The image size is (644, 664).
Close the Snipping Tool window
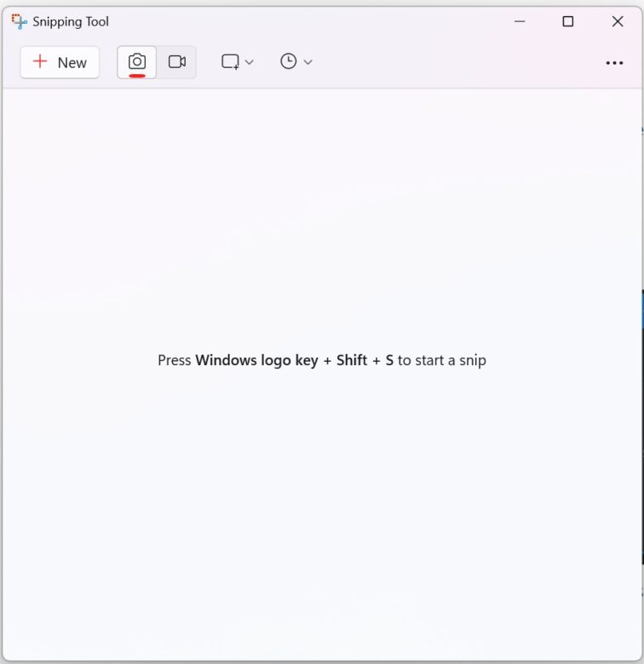618,21
